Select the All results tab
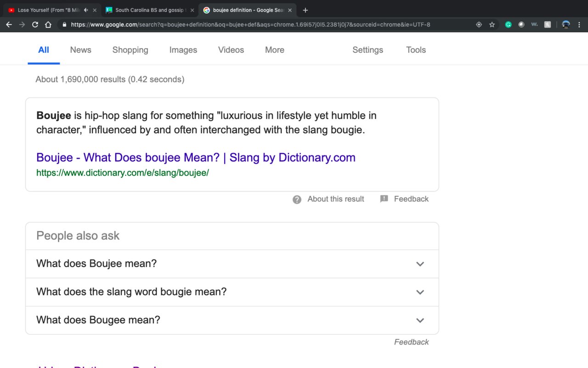This screenshot has height=368, width=588. coord(44,50)
